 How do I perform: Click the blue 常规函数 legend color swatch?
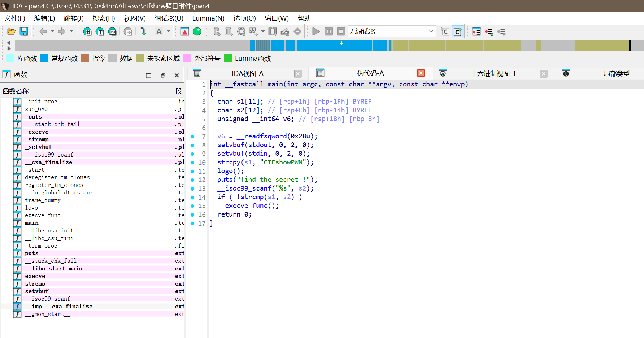coord(44,59)
